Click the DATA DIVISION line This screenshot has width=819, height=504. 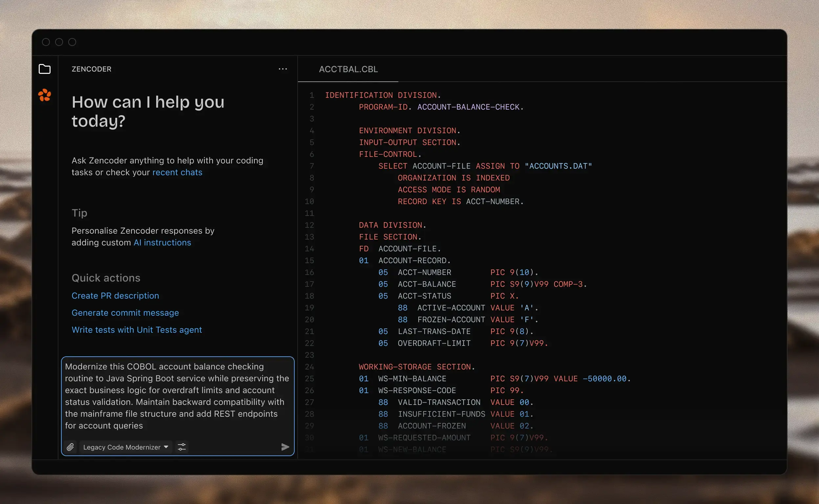(393, 225)
